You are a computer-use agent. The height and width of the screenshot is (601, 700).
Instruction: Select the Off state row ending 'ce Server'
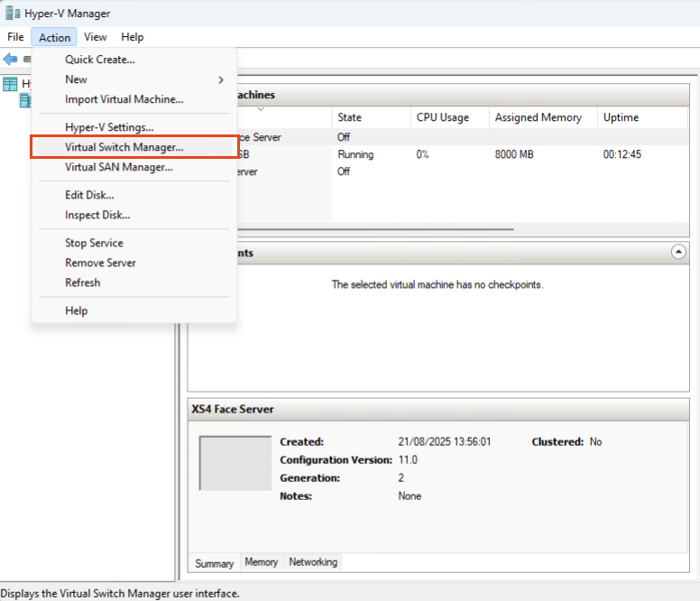click(463, 137)
